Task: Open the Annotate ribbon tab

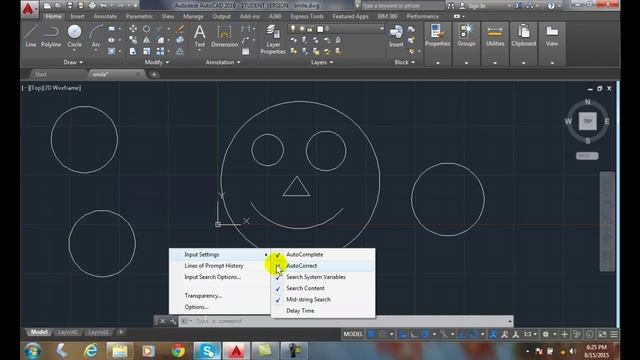Action: pyautogui.click(x=105, y=16)
